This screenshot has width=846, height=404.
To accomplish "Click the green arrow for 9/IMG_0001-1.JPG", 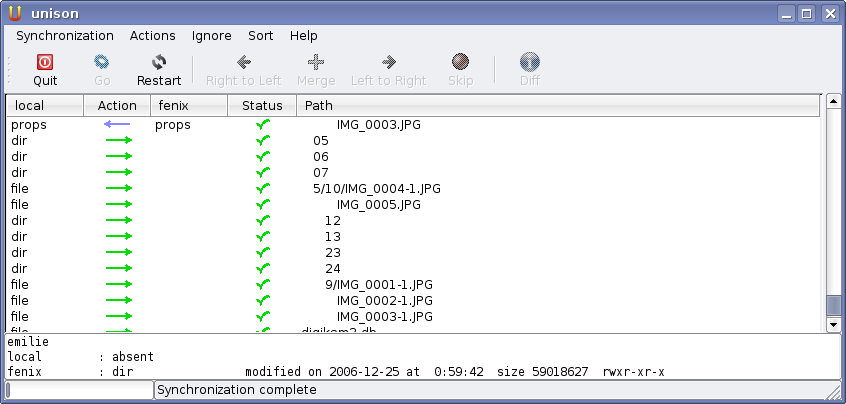I will 119,284.
